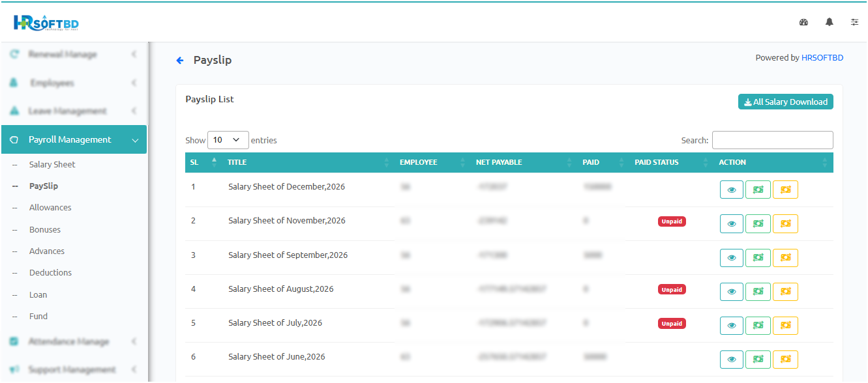This screenshot has height=383, width=868.
Task: Click the All Salary Download button
Action: pos(785,102)
